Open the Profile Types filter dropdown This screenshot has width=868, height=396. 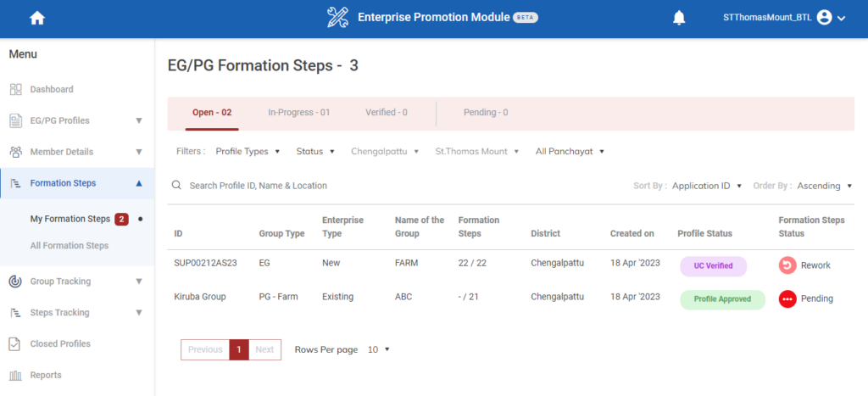(x=248, y=152)
